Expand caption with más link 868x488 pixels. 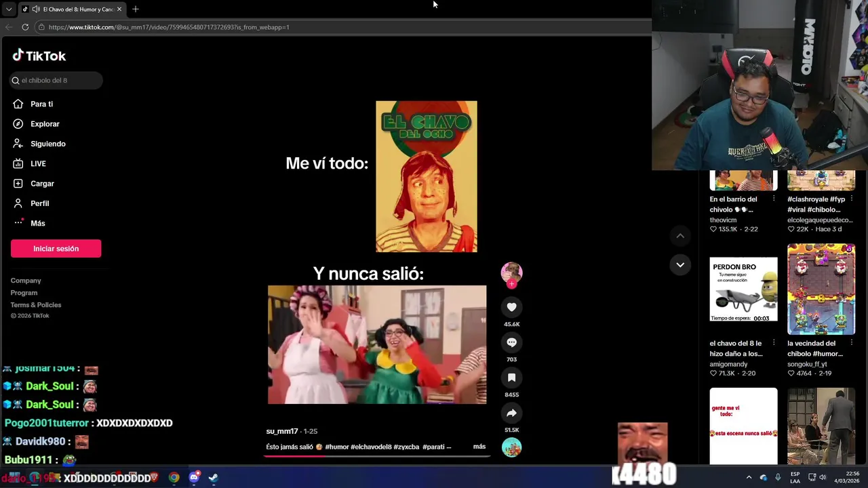click(x=479, y=447)
